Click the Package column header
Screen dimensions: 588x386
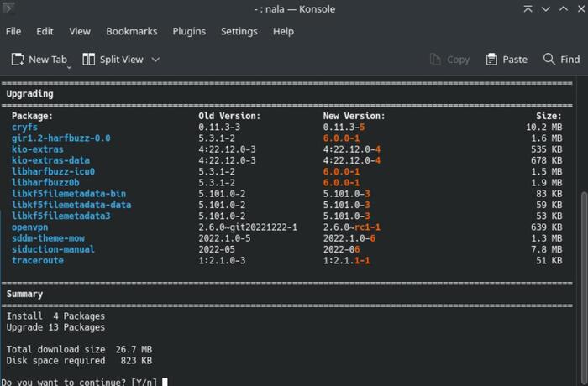point(32,116)
